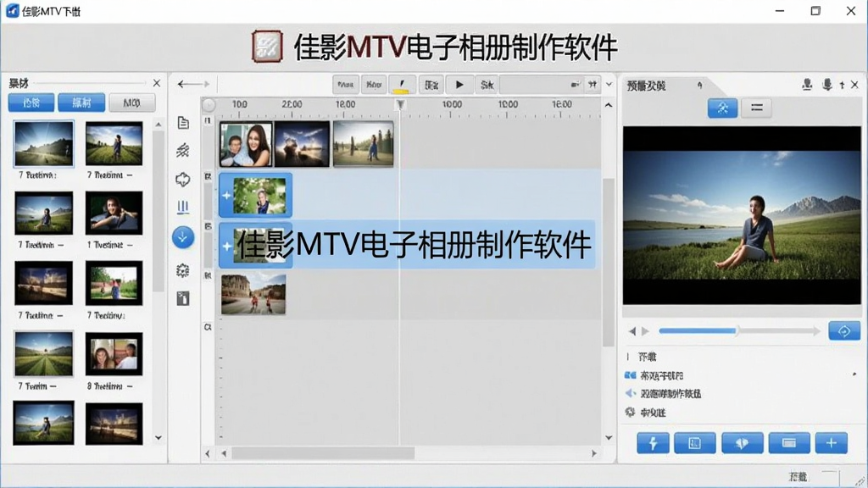868x488 pixels.
Task: Click the library scrollbar's down arrow
Action: click(x=159, y=438)
